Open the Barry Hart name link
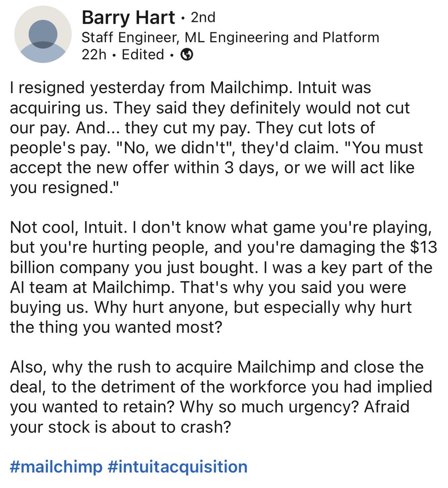This screenshot has width=448, height=488. pos(128,18)
